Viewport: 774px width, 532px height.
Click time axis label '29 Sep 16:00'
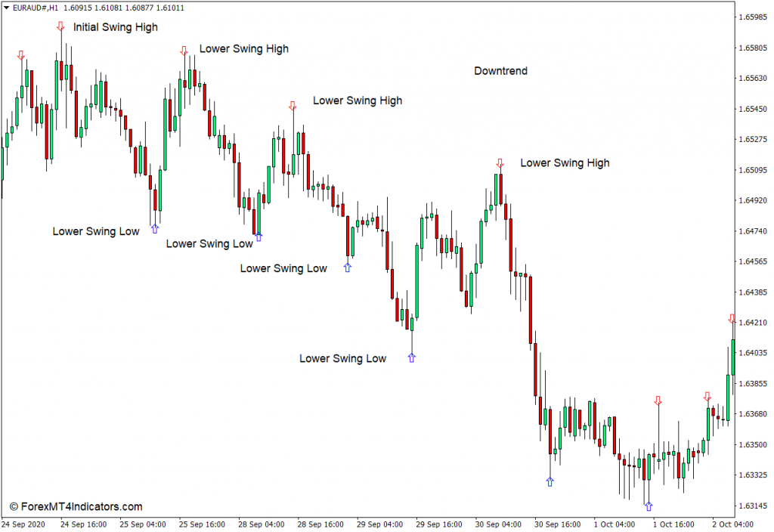439,524
